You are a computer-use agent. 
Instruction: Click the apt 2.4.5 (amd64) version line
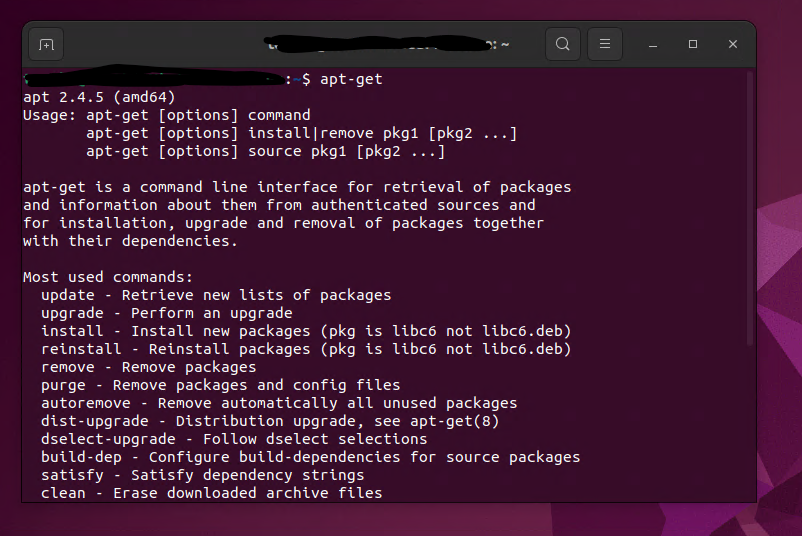pos(99,97)
